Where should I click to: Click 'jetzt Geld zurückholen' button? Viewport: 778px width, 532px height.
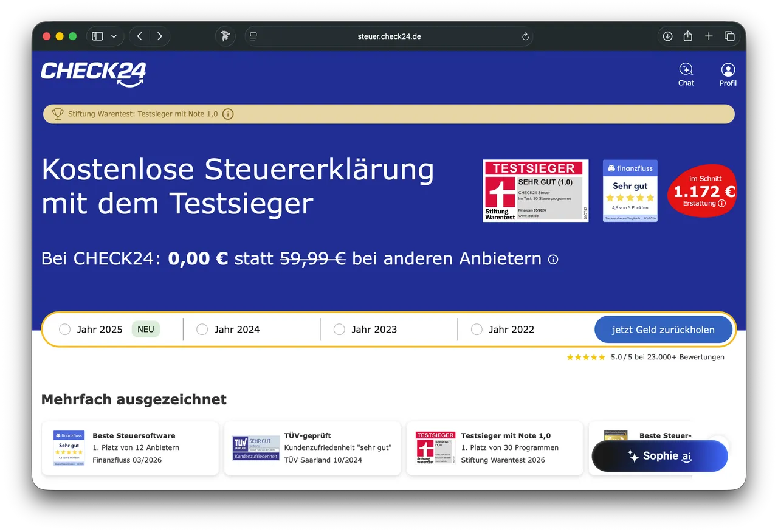pyautogui.click(x=663, y=330)
